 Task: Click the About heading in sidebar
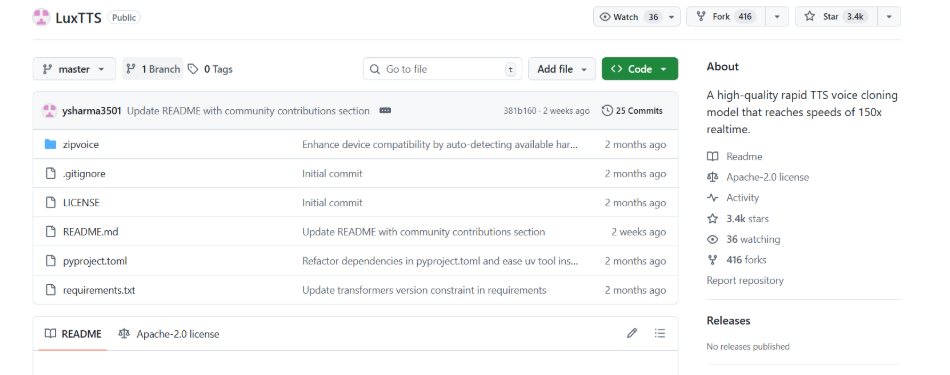point(723,67)
